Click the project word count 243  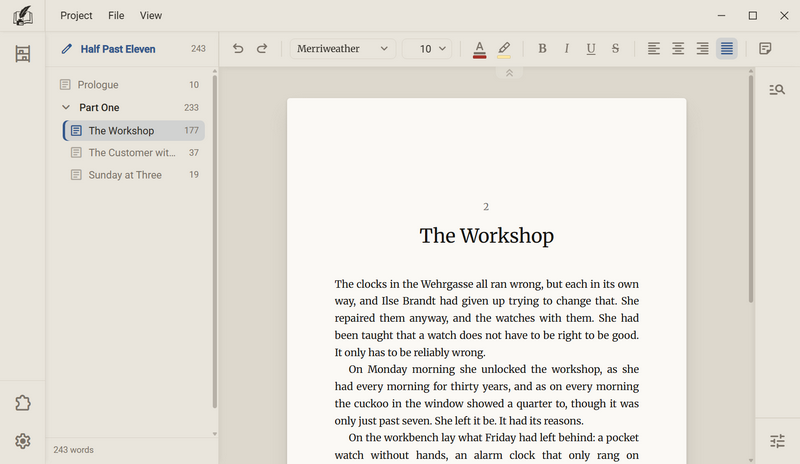pyautogui.click(x=198, y=49)
